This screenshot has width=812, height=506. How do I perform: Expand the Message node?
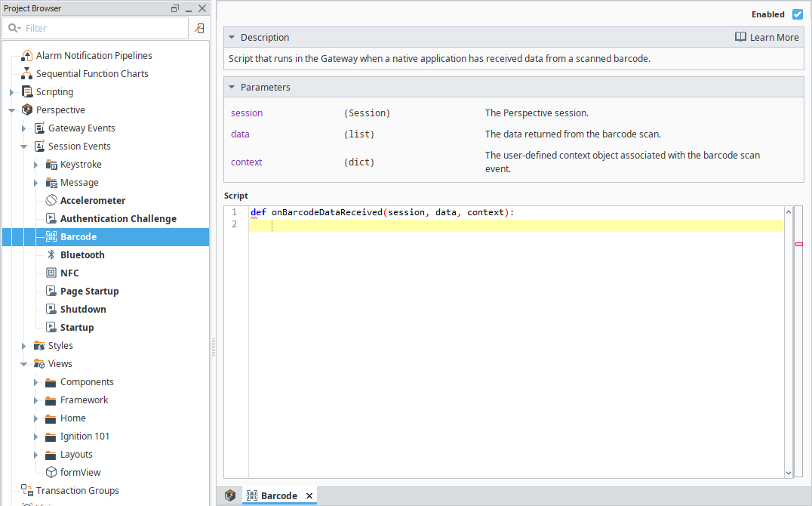click(x=35, y=183)
